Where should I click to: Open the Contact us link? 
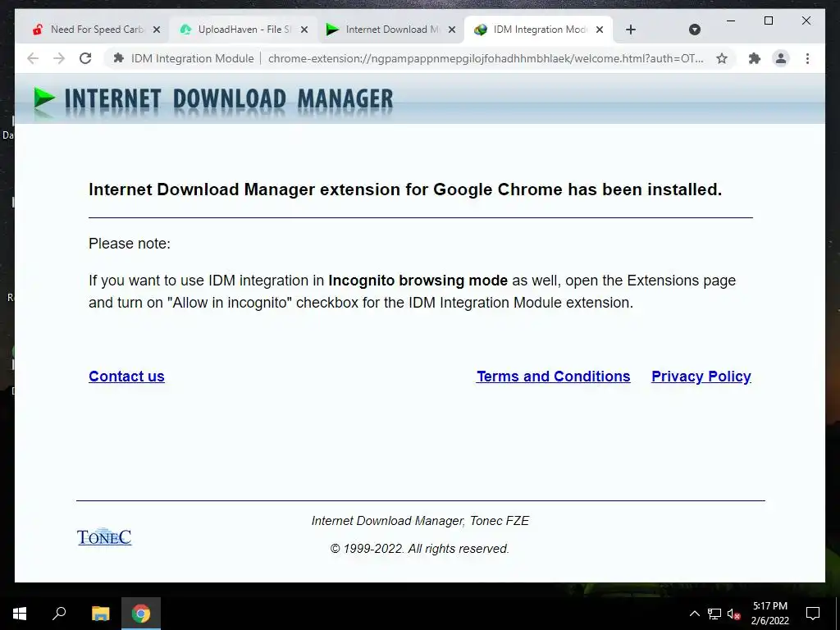(126, 377)
